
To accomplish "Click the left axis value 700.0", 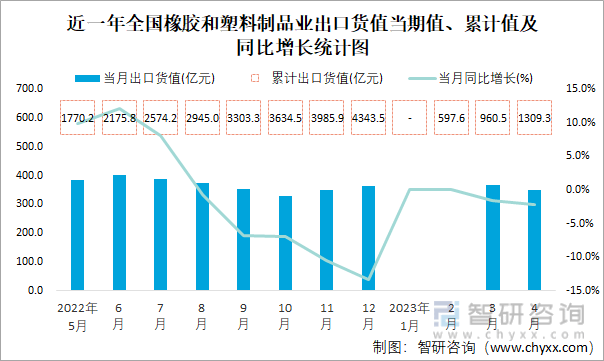I will click(x=29, y=88).
